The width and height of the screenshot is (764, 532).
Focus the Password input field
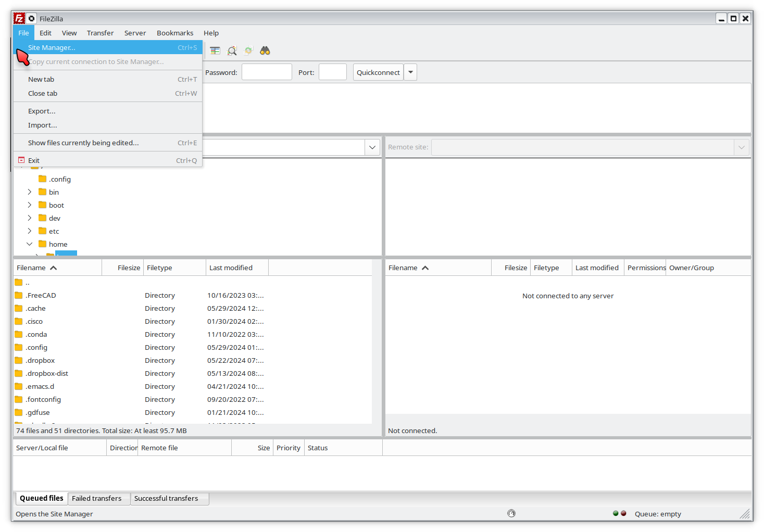[x=267, y=72]
